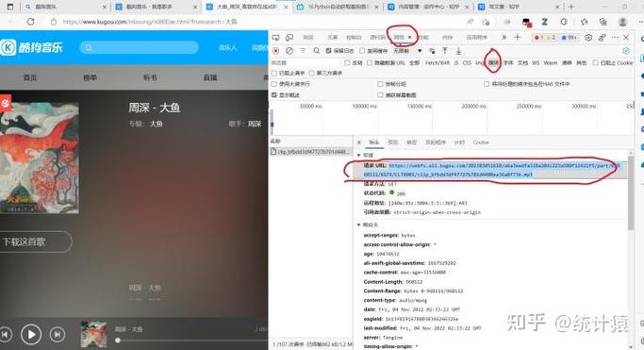This screenshot has width=644, height=350.
Task: Toggle device emulation icon
Action: (x=289, y=38)
